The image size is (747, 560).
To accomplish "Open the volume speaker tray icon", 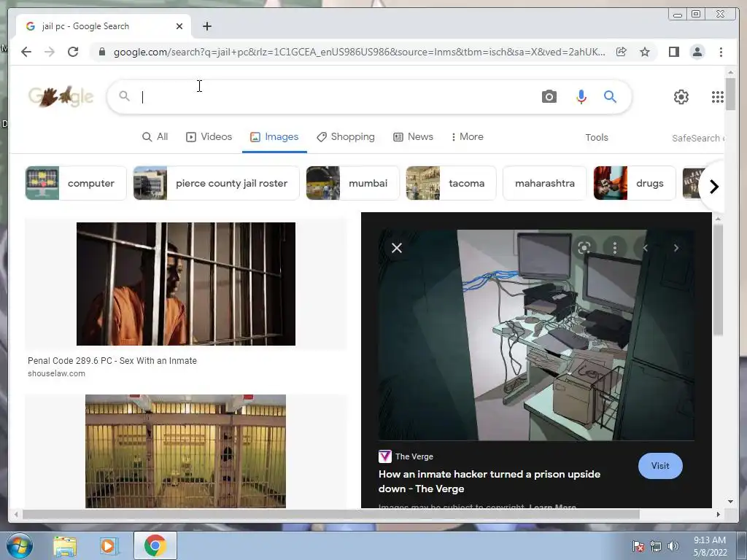I will tap(673, 546).
